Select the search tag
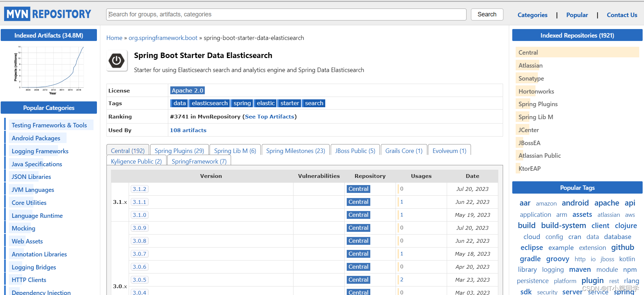The image size is (644, 295). [x=314, y=103]
